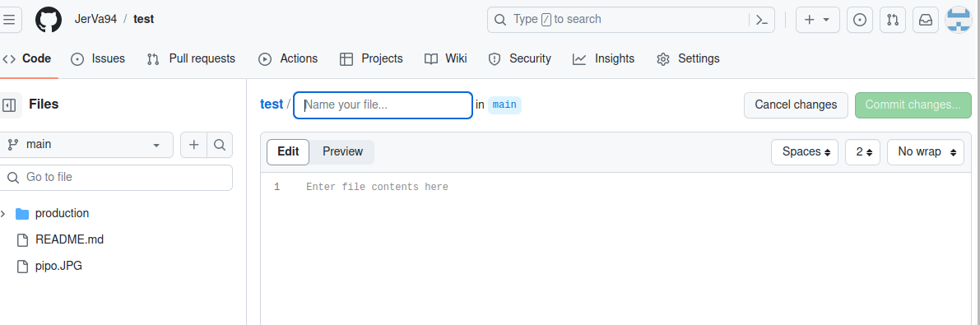The width and height of the screenshot is (980, 325).
Task: Click the GitHub Octocat logo
Action: click(49, 20)
